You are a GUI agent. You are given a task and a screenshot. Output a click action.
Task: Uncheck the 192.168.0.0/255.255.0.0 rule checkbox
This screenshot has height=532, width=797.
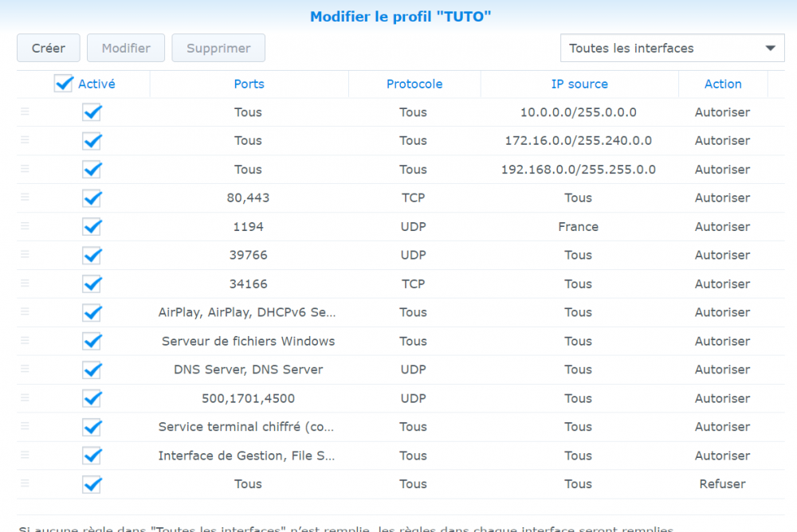(92, 169)
